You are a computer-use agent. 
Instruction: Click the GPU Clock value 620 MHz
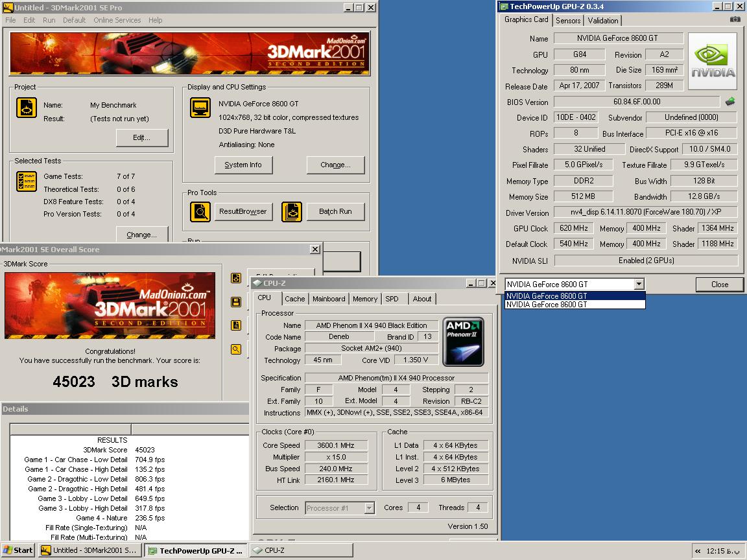pyautogui.click(x=574, y=228)
